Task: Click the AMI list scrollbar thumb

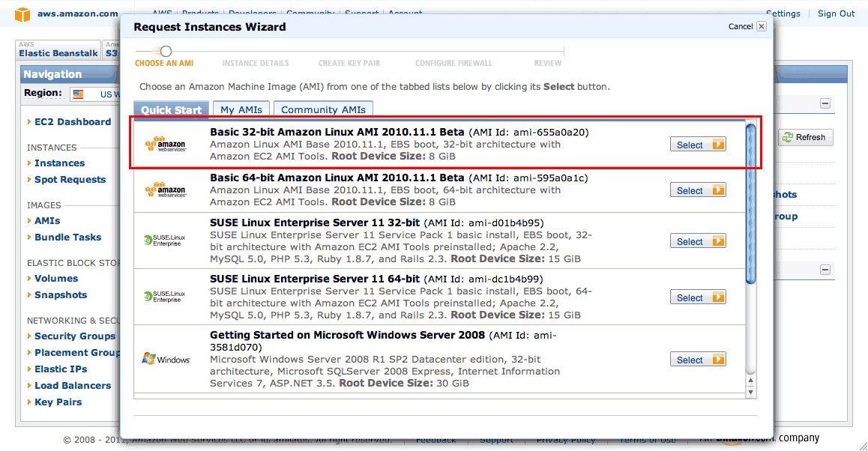Action: pyautogui.click(x=750, y=204)
